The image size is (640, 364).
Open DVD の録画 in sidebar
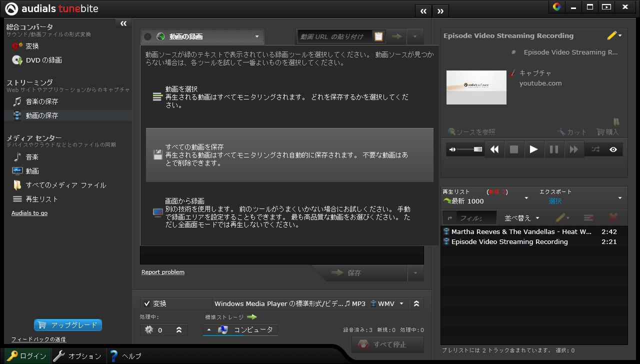37,60
